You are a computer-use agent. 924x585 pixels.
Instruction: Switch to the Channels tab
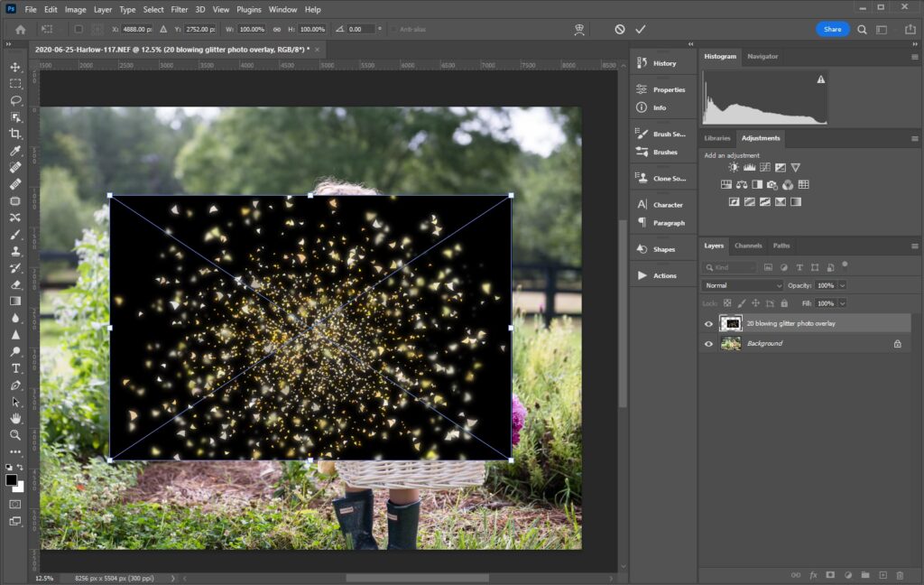click(748, 246)
